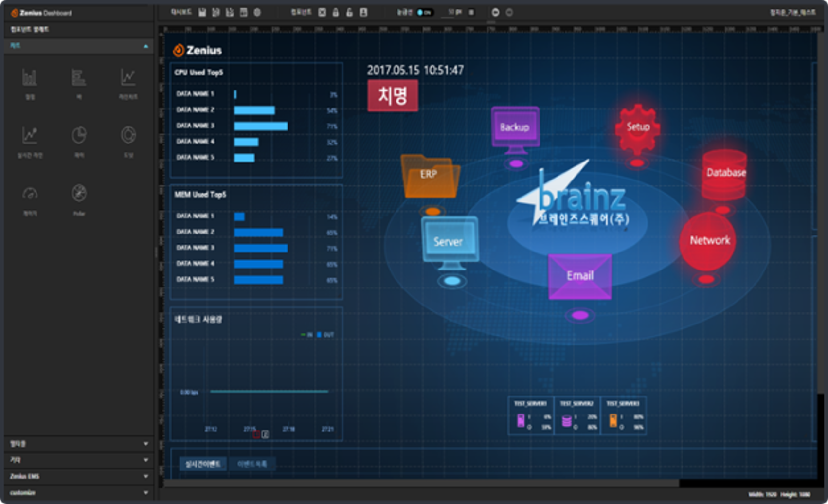828x504 pixels.
Task: Click the filled circular play icon
Action: [495, 12]
